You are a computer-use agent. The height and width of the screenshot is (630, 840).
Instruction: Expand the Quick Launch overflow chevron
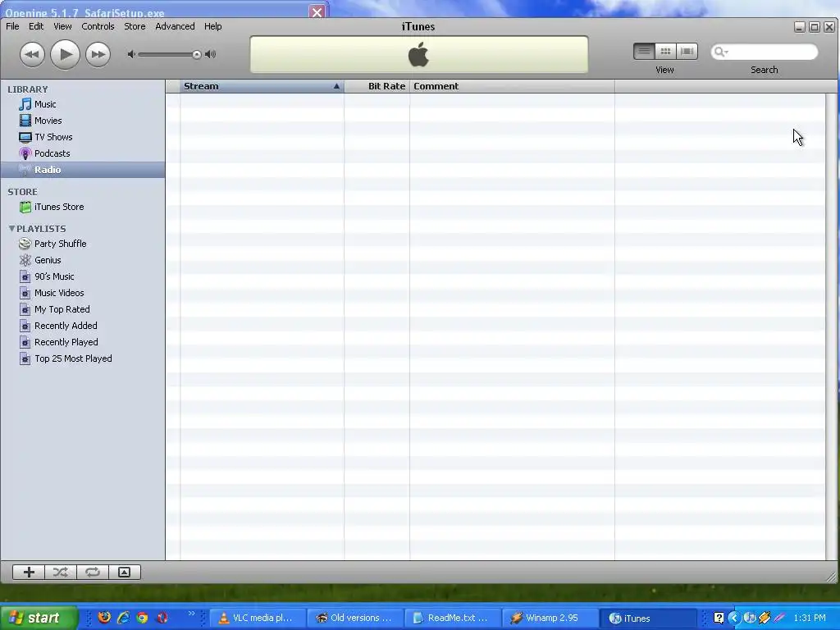(x=191, y=614)
